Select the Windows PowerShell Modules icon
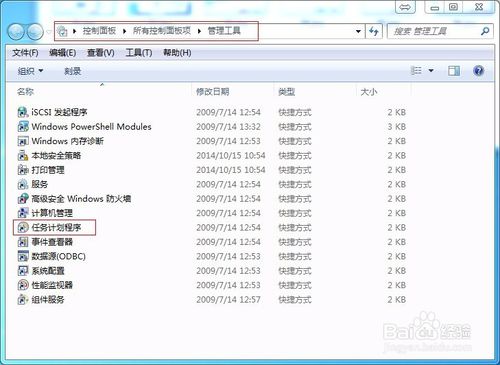 tap(23, 127)
